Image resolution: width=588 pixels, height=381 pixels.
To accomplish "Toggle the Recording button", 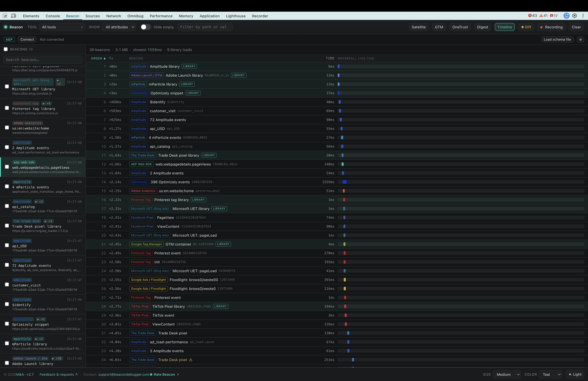I will point(551,27).
